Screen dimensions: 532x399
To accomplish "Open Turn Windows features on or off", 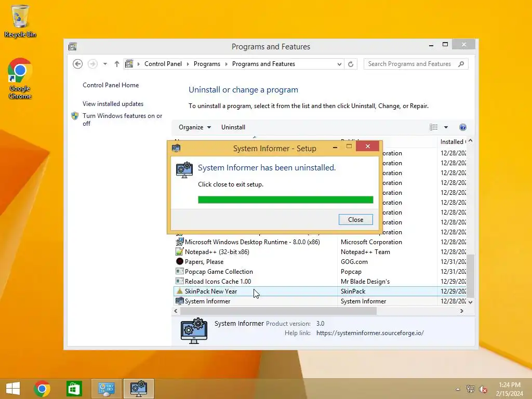I will point(123,119).
